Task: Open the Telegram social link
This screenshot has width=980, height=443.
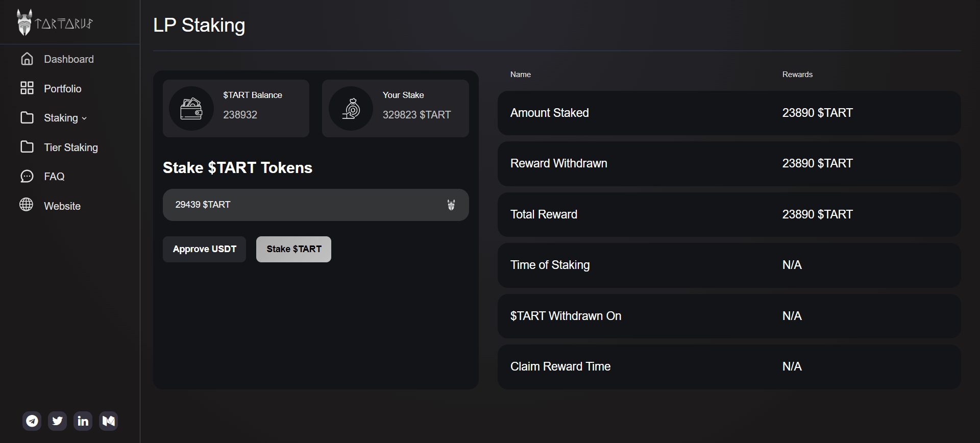Action: (32, 421)
